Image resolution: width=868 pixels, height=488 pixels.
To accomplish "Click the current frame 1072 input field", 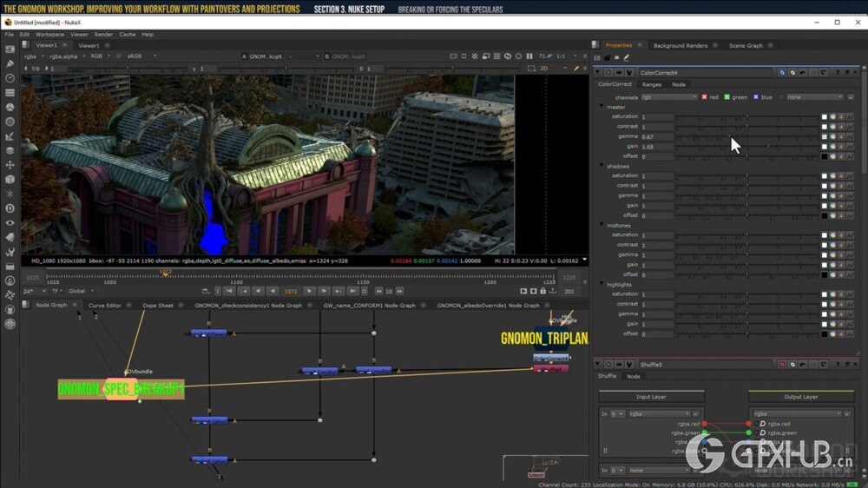I will pyautogui.click(x=291, y=291).
